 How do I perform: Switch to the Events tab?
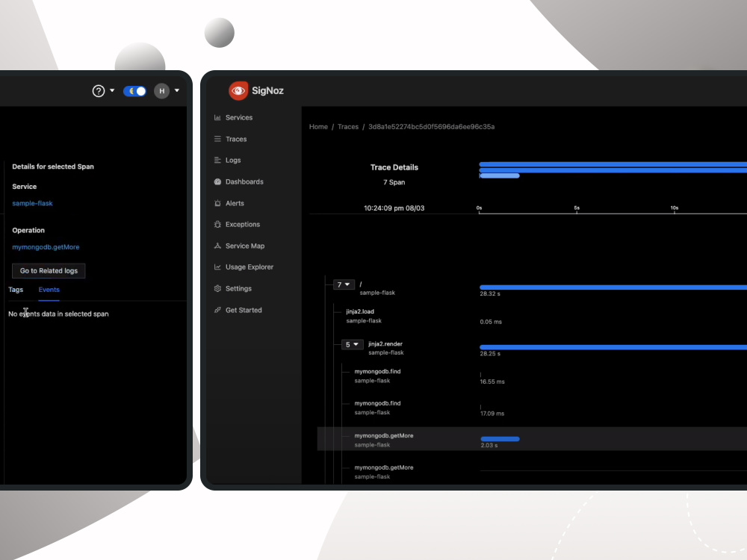[49, 290]
